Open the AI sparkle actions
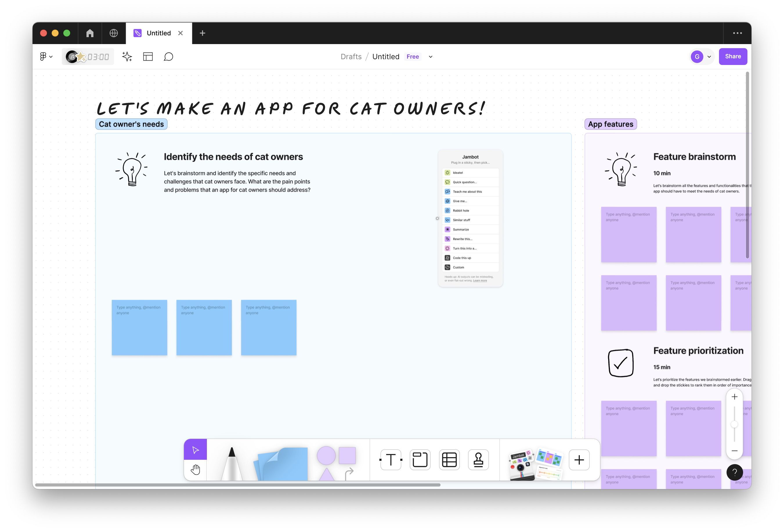Screen dimensions: 784x532 coord(127,57)
